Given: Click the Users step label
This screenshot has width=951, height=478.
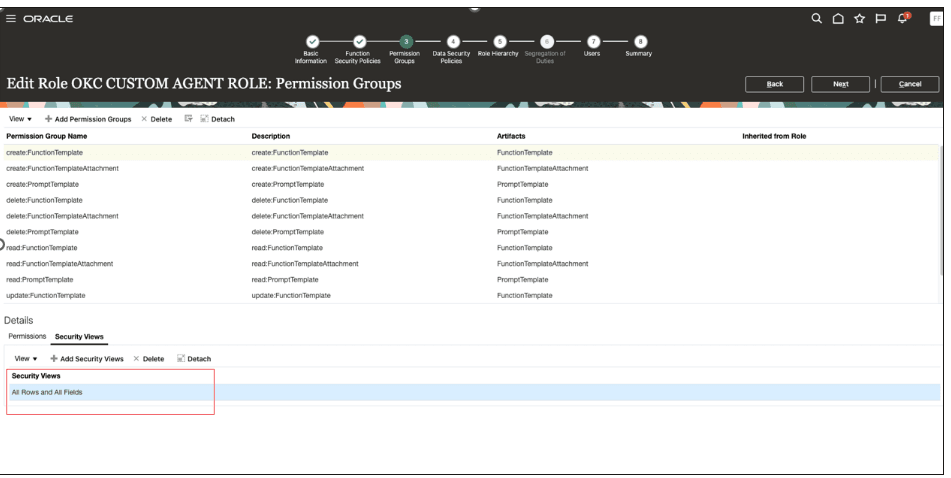Looking at the screenshot, I should pyautogui.click(x=592, y=53).
